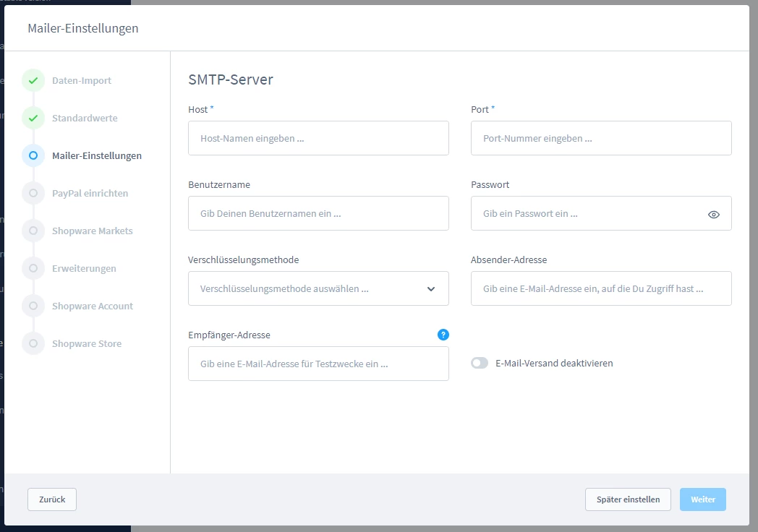Click the Absender-Adresse email field
This screenshot has height=532, width=758.
pyautogui.click(x=600, y=288)
